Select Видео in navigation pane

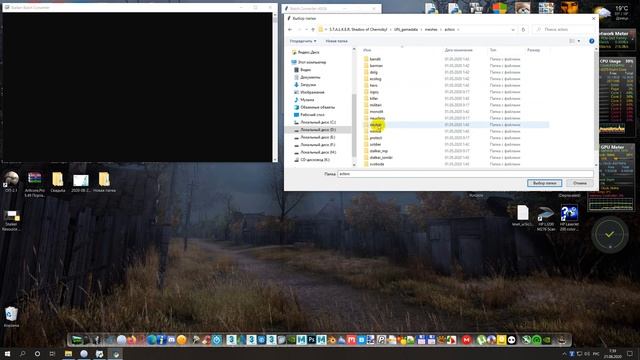click(302, 70)
